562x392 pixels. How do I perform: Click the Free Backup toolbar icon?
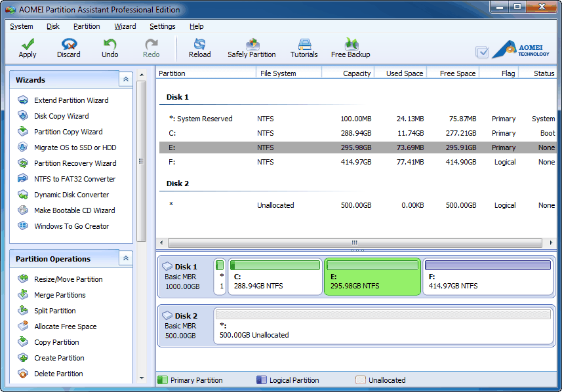click(x=351, y=44)
